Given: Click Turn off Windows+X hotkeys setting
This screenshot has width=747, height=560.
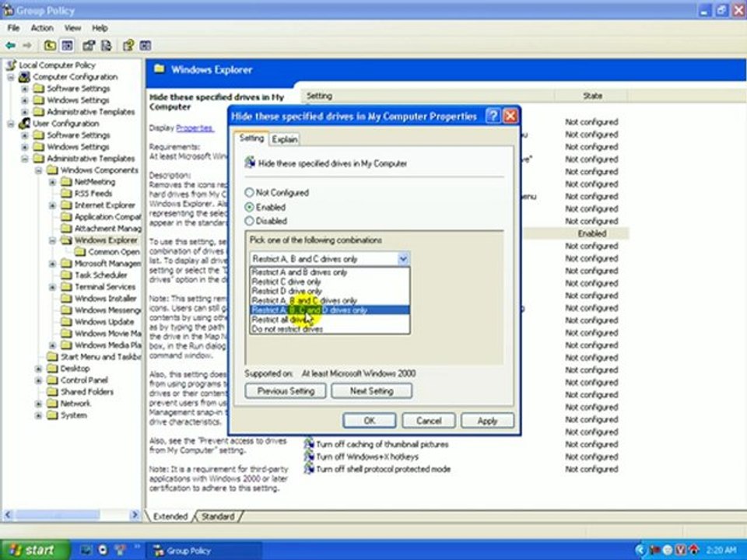Looking at the screenshot, I should point(366,457).
